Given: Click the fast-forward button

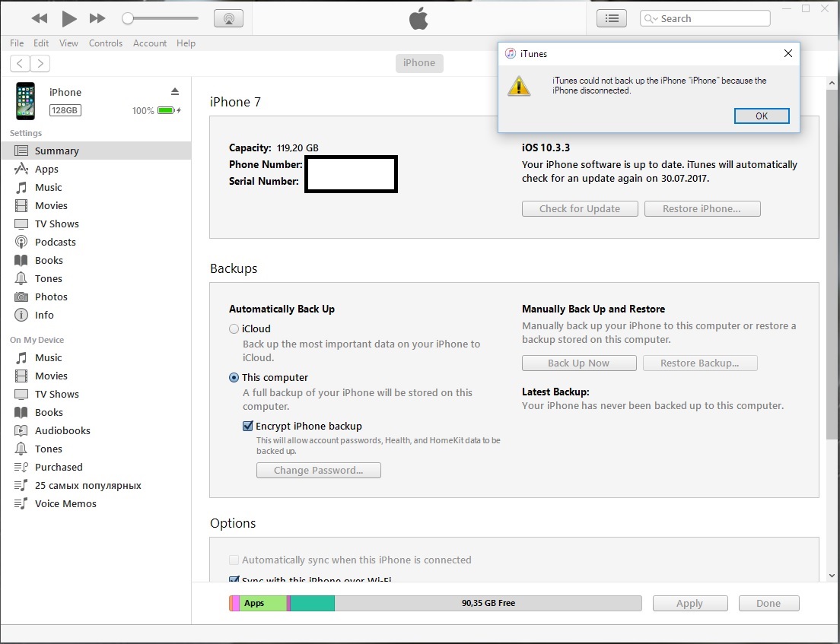Looking at the screenshot, I should click(97, 19).
